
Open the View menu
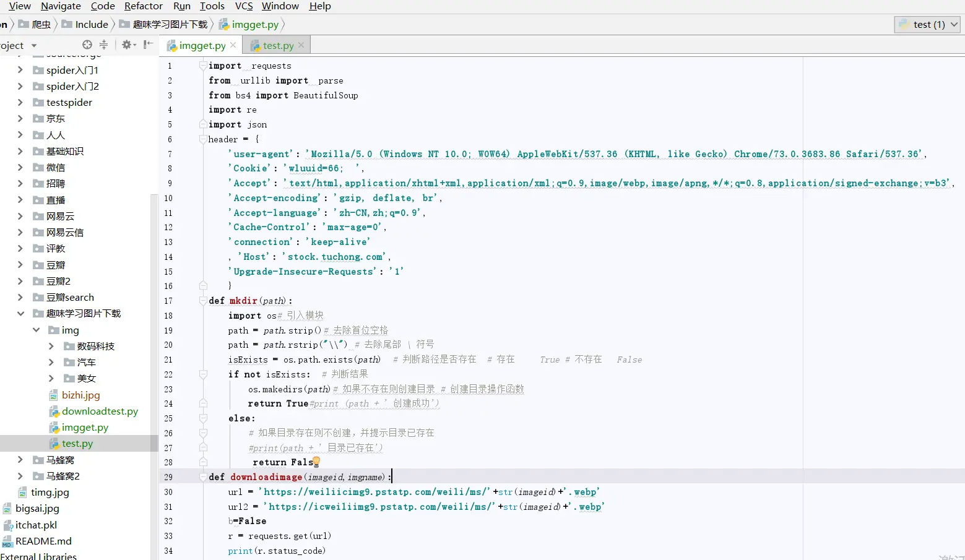20,6
